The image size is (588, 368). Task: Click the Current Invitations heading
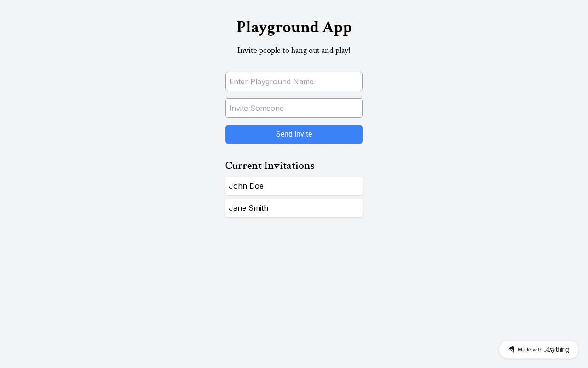270,166
